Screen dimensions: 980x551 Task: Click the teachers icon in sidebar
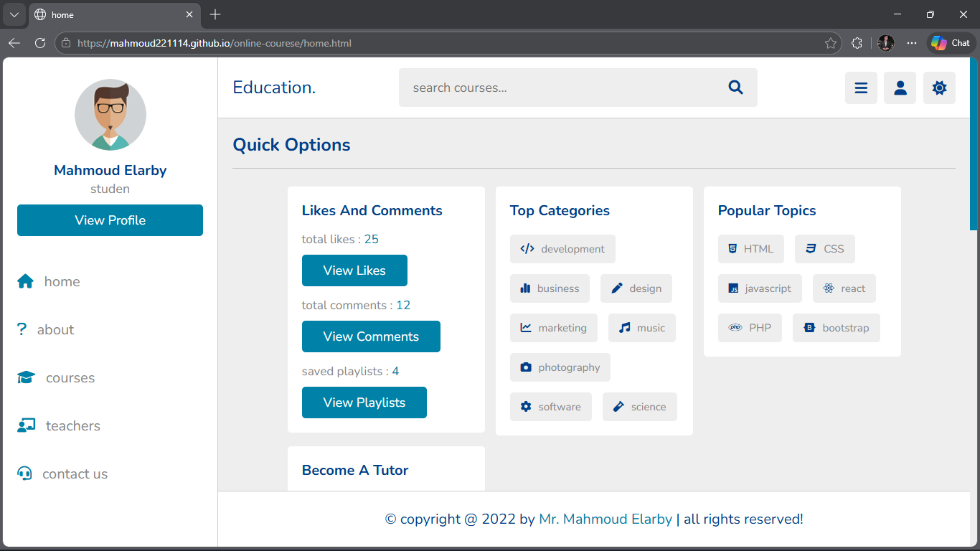pos(25,425)
